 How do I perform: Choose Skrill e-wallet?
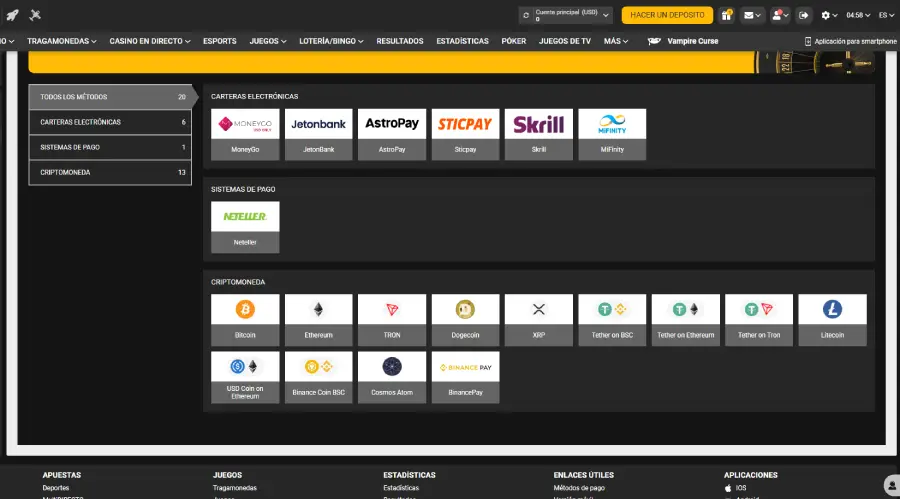coord(539,133)
